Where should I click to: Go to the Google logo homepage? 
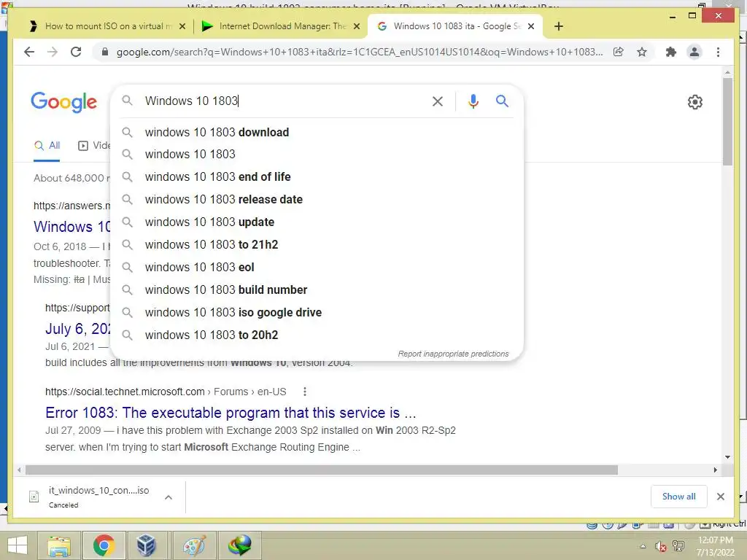64,102
